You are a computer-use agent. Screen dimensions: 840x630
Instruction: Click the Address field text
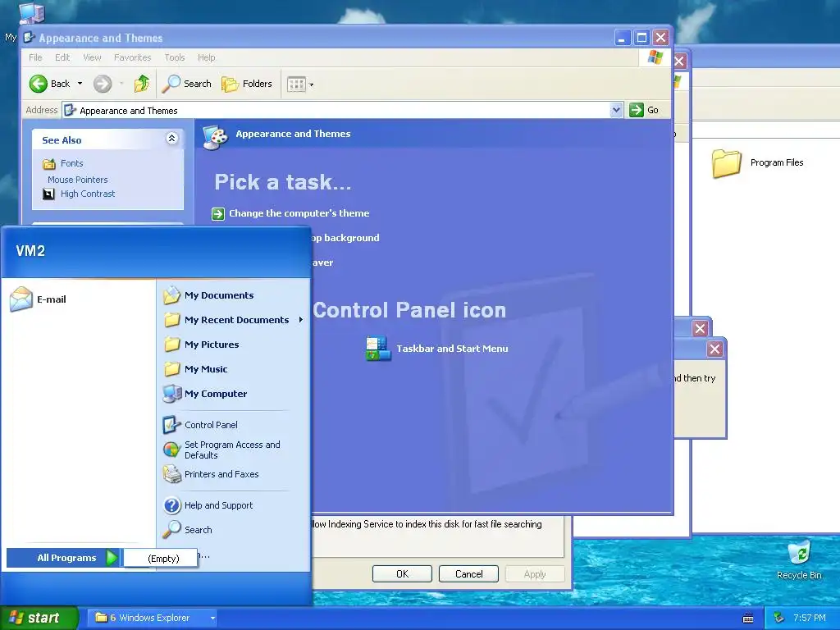click(129, 111)
